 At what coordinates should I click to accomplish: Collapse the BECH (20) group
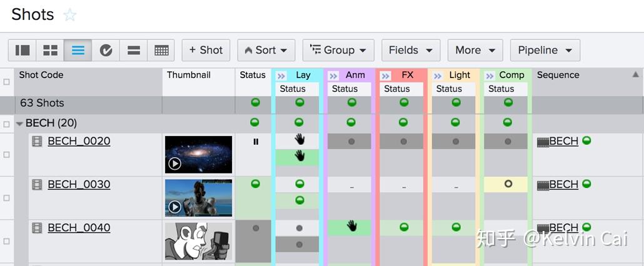coord(20,123)
